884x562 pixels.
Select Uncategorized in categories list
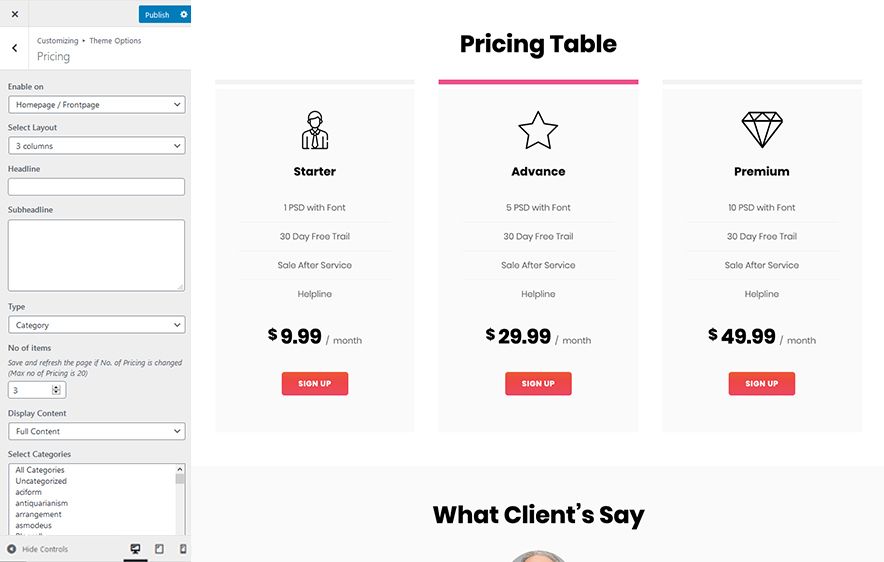(x=41, y=481)
